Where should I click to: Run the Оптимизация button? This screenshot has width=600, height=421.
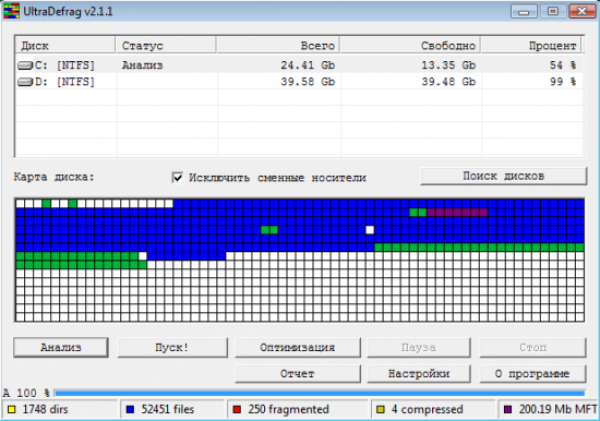tap(297, 348)
